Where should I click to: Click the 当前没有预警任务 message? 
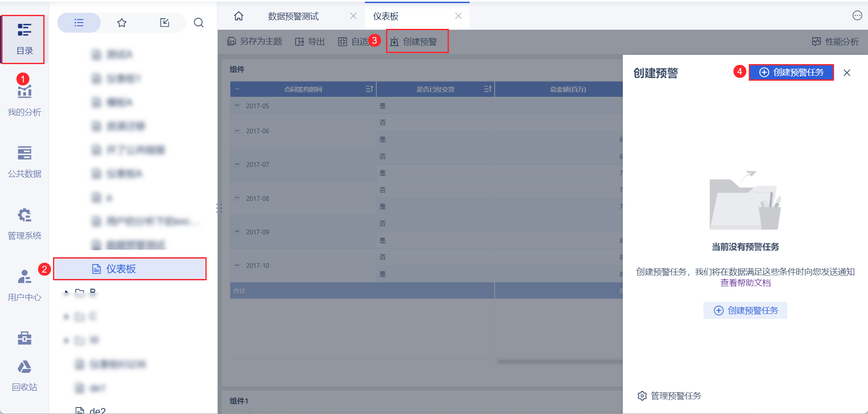[745, 247]
